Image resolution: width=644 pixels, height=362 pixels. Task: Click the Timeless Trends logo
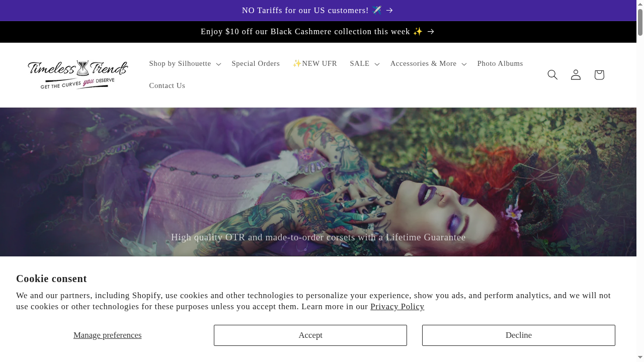point(78,74)
